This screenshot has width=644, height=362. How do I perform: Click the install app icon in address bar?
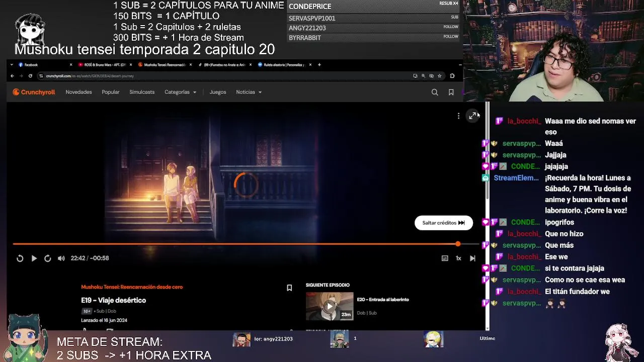(415, 76)
